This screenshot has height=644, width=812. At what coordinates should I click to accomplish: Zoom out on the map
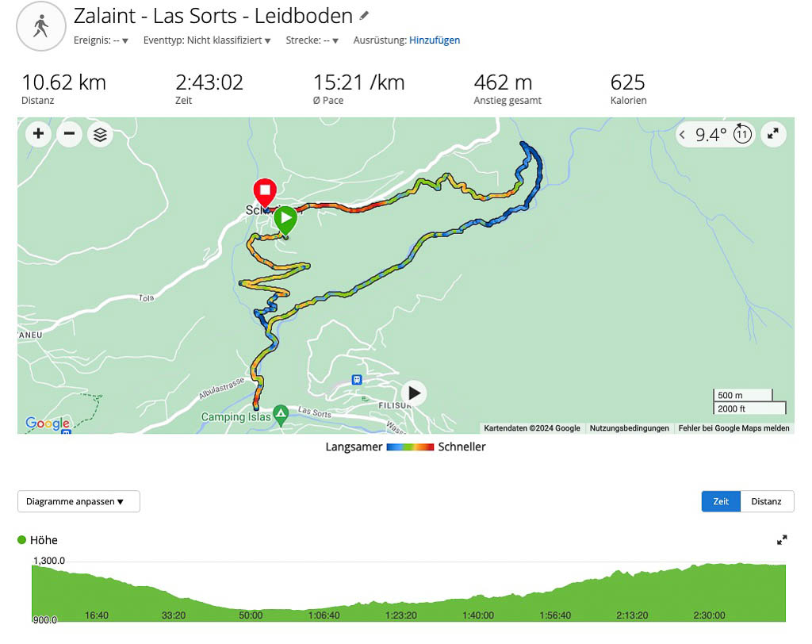tap(69, 134)
